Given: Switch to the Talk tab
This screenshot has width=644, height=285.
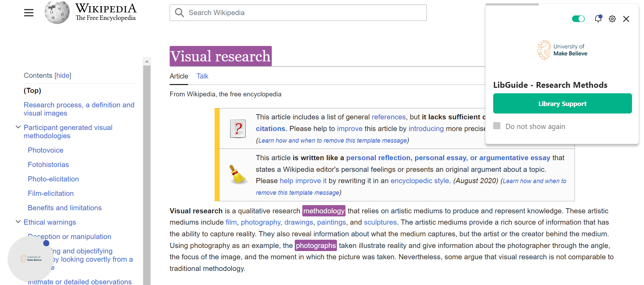Looking at the screenshot, I should (202, 76).
